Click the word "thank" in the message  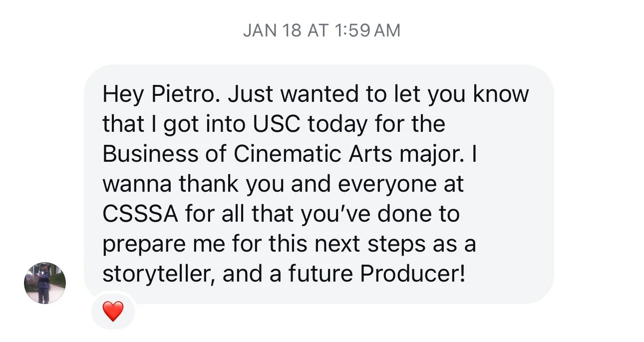click(x=209, y=185)
